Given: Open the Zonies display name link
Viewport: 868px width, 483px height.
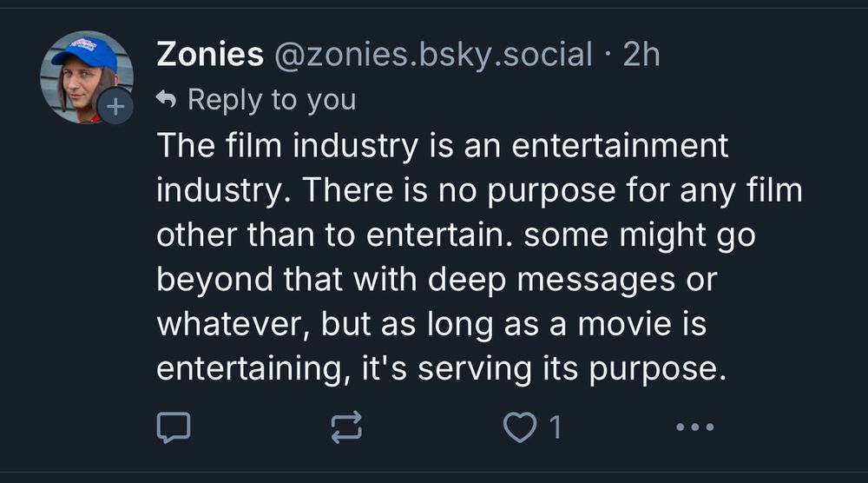Looking at the screenshot, I should pos(209,55).
